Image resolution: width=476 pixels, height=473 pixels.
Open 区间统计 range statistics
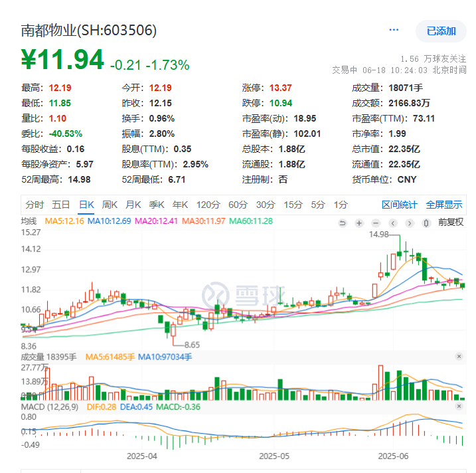click(399, 205)
